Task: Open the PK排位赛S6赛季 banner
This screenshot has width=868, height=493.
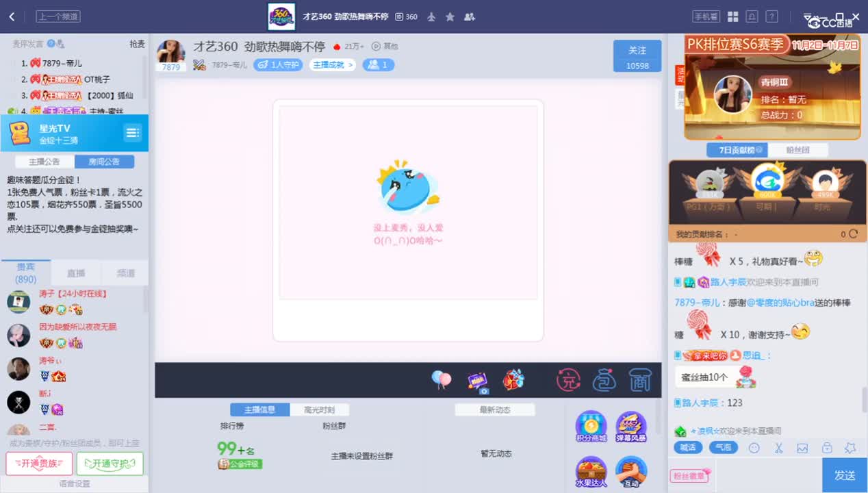Action: 772,88
